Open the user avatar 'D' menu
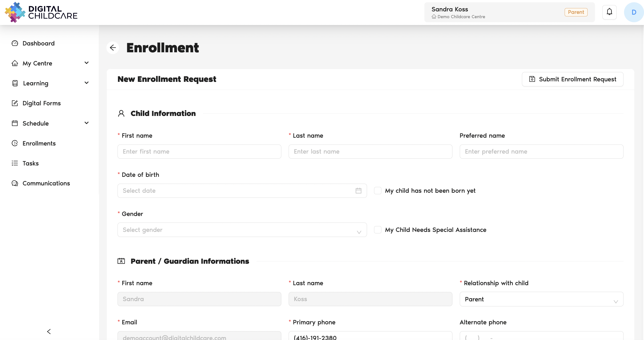 pyautogui.click(x=634, y=12)
